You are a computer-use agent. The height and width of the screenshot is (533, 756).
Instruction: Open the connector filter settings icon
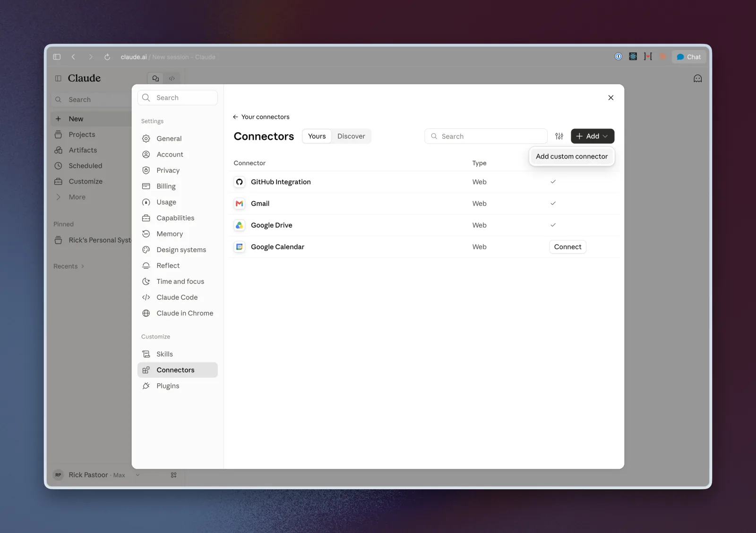tap(559, 136)
